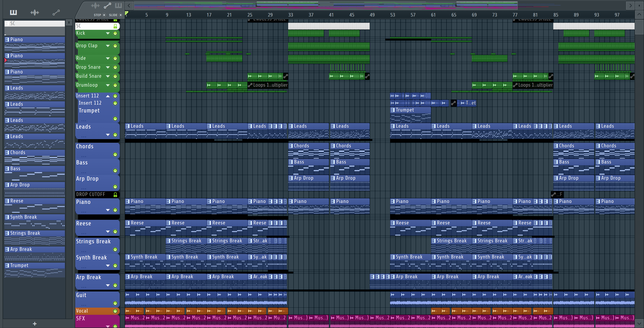Click the playlist vertical scroll up arrow
644x328 pixels.
[x=640, y=15]
